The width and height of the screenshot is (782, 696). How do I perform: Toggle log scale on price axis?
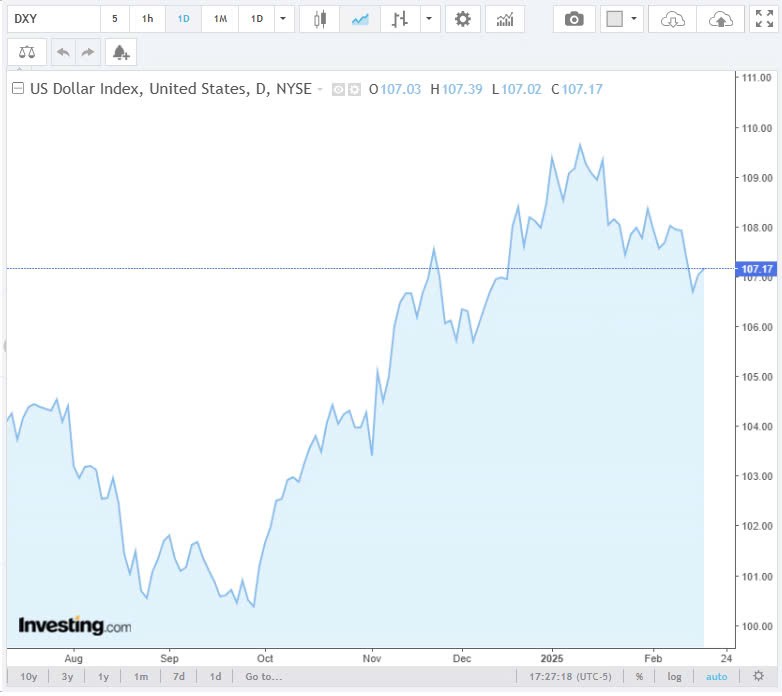pos(675,677)
